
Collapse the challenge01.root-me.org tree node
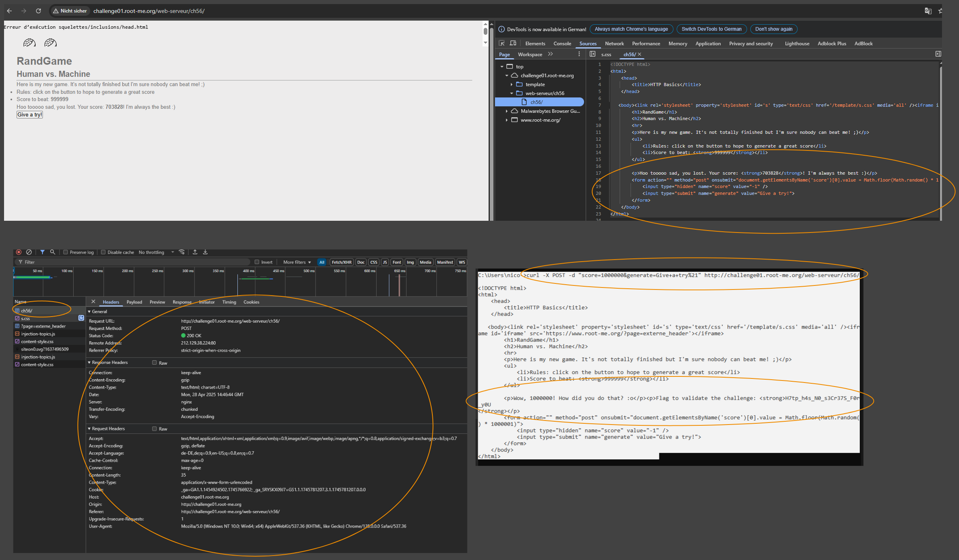pos(507,76)
